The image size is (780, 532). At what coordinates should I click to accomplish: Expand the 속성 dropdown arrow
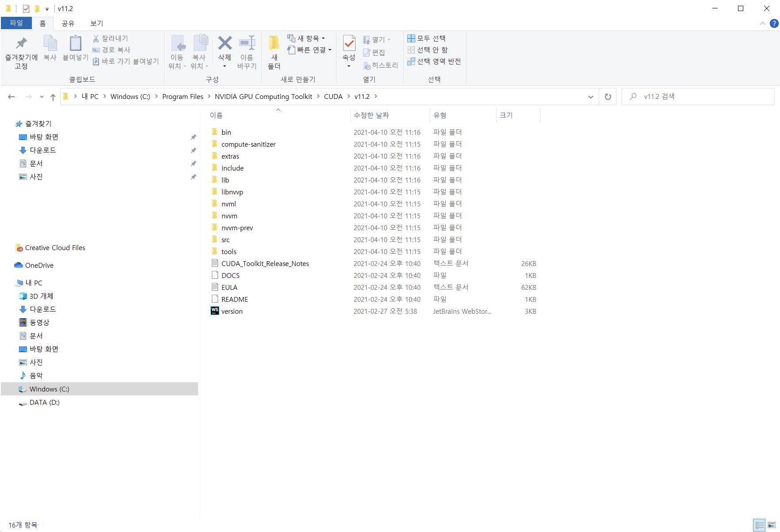[x=349, y=66]
